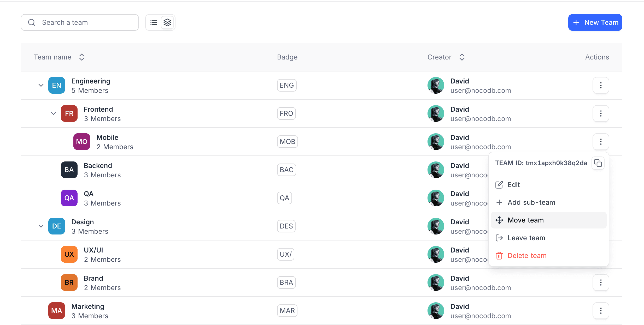Open three-dot menu for Mobile team
The width and height of the screenshot is (644, 325).
[601, 142]
